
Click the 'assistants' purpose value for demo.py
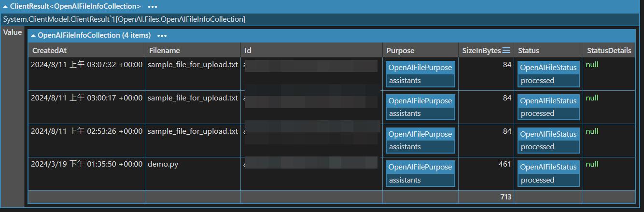[405, 180]
